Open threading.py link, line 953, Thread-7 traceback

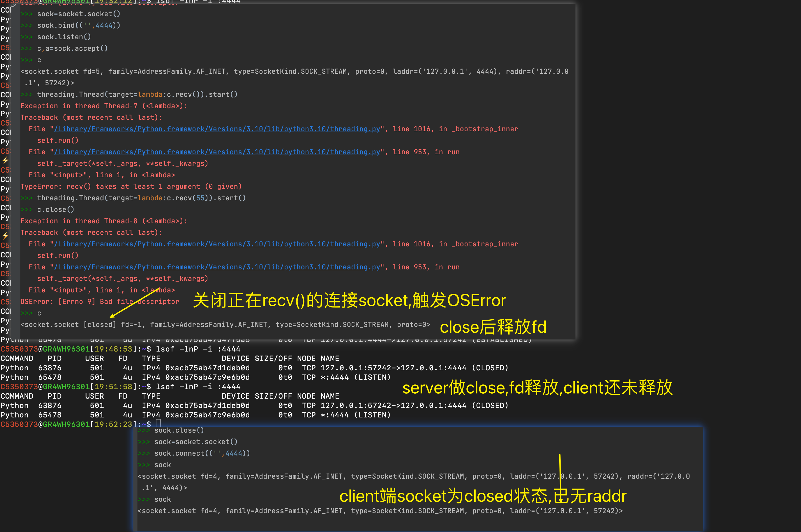point(217,152)
